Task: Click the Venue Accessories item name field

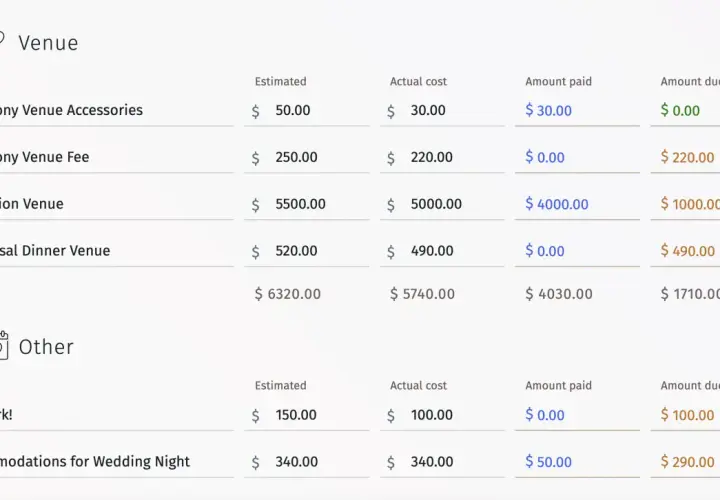Action: [x=117, y=111]
